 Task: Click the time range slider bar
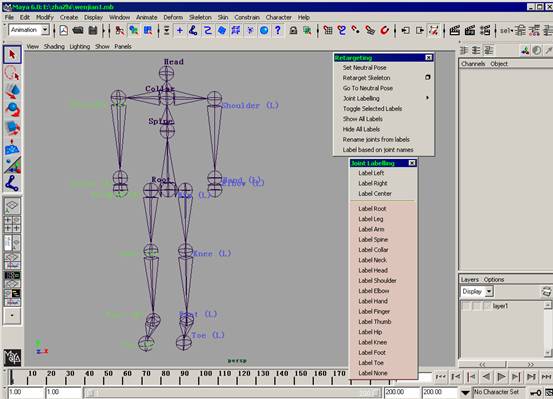(x=233, y=392)
